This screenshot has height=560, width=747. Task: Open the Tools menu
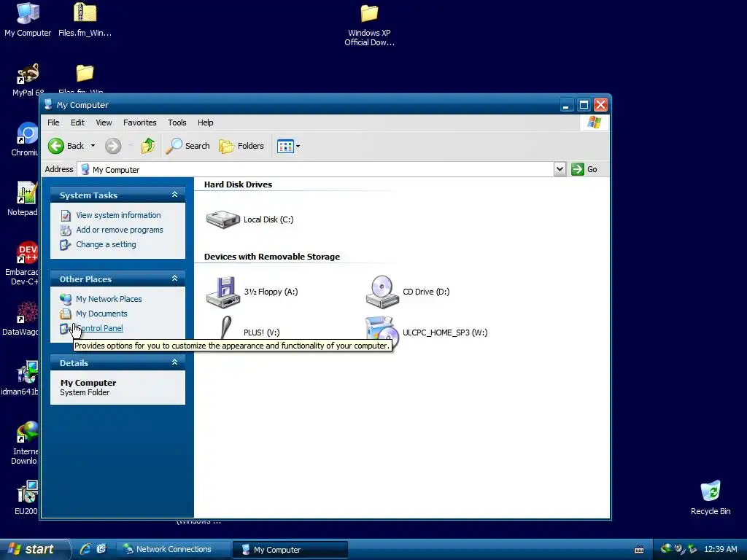click(x=177, y=122)
